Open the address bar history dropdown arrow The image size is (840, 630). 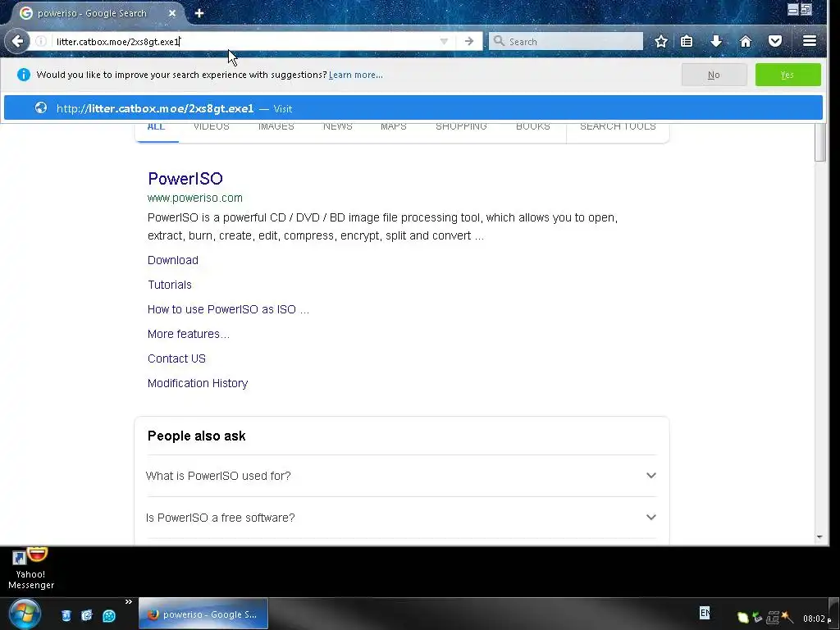point(444,41)
